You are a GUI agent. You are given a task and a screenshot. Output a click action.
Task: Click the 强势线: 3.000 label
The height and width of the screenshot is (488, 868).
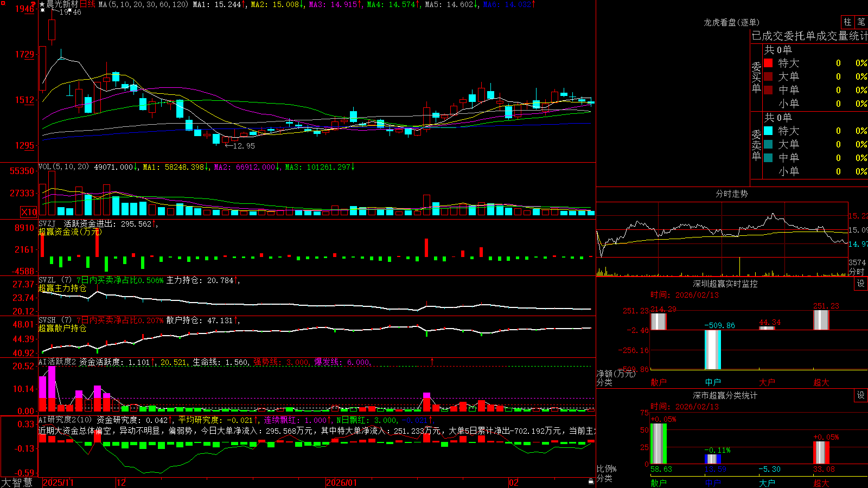(281, 362)
